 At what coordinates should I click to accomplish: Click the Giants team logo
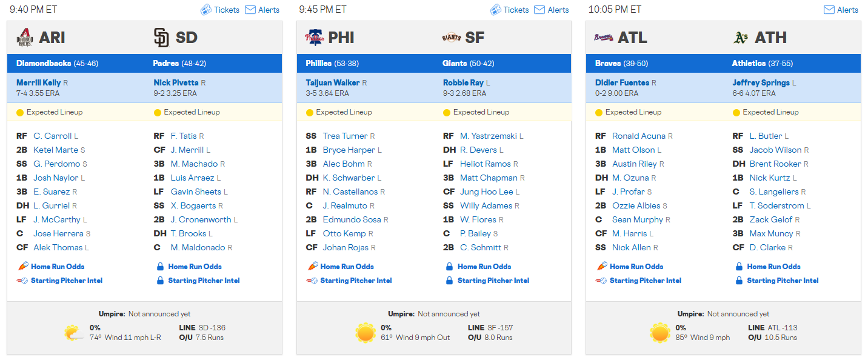pyautogui.click(x=452, y=38)
